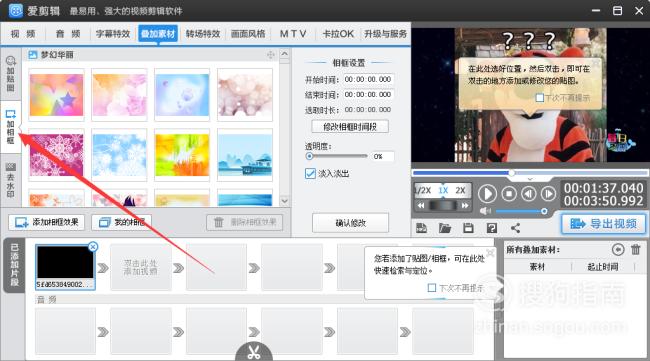Click the 结束时间 time field
This screenshot has width=650, height=361.
point(368,94)
